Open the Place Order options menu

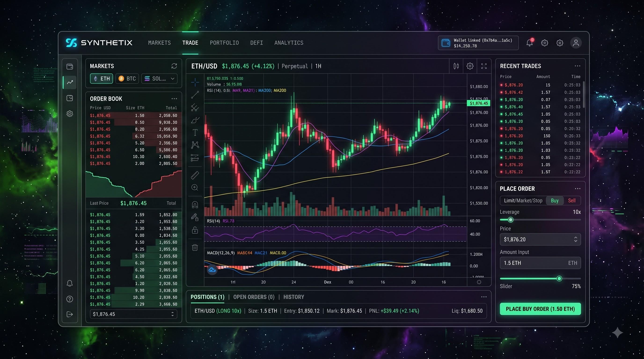tap(577, 188)
